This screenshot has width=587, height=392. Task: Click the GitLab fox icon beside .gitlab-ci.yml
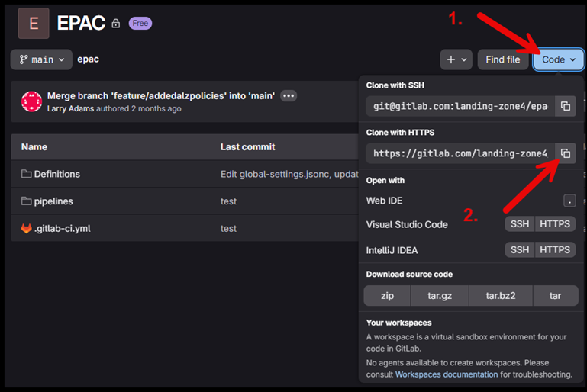click(x=26, y=228)
